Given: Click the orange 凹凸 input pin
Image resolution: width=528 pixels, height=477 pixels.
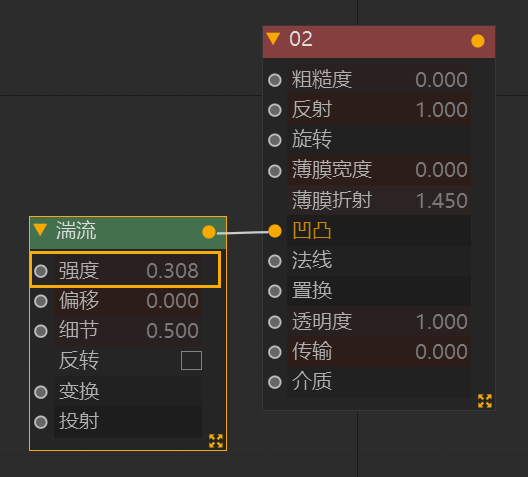Looking at the screenshot, I should click(275, 231).
